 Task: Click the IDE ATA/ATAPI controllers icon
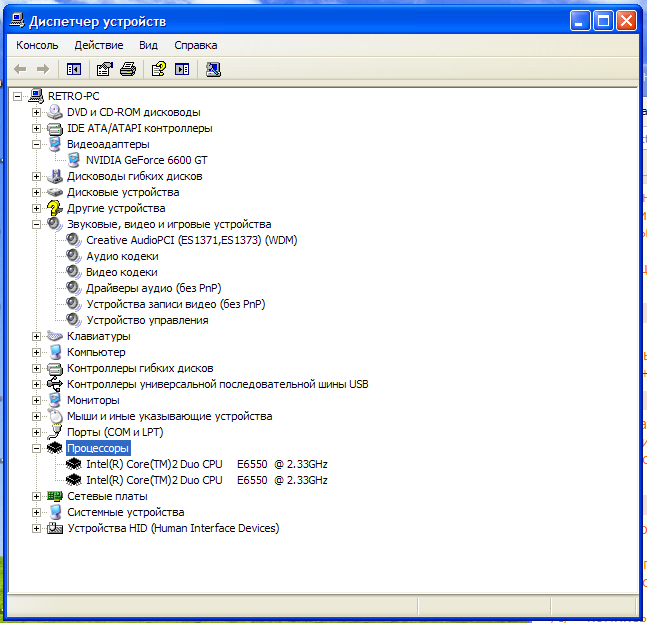pyautogui.click(x=54, y=128)
